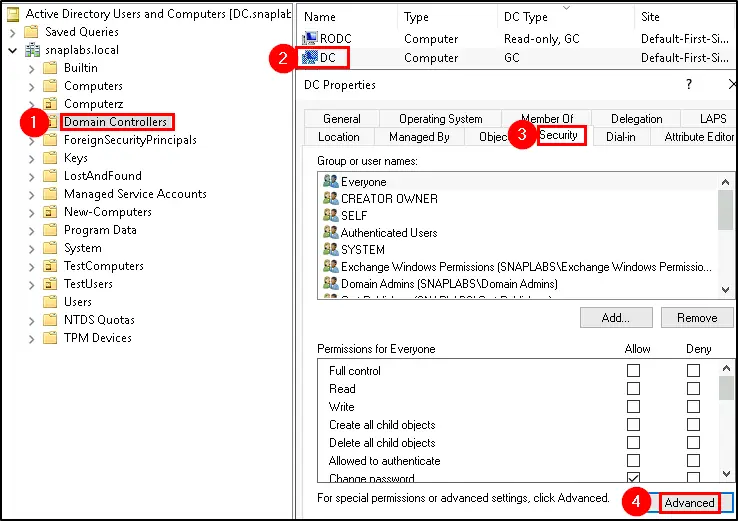The image size is (738, 521).
Task: Click the Computerz OU folder icon
Action: [x=50, y=104]
